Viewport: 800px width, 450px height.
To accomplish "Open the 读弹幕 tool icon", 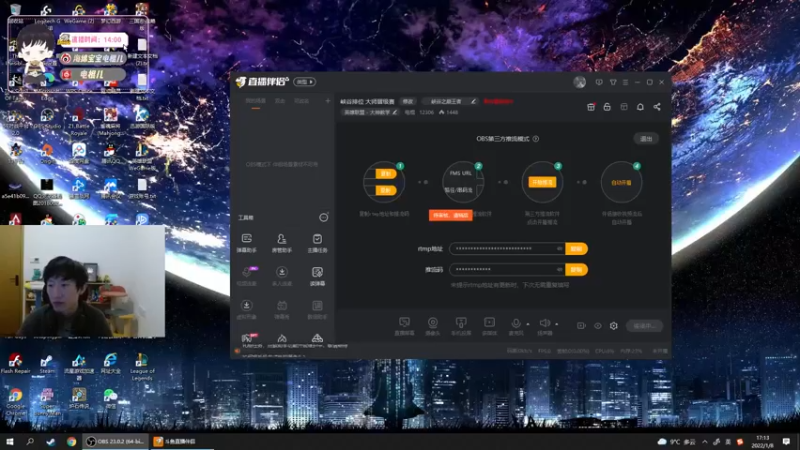I will [317, 276].
